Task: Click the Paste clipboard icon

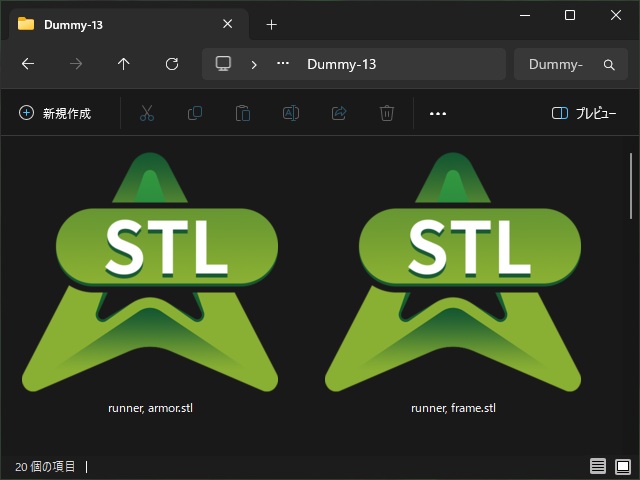Action: (243, 113)
